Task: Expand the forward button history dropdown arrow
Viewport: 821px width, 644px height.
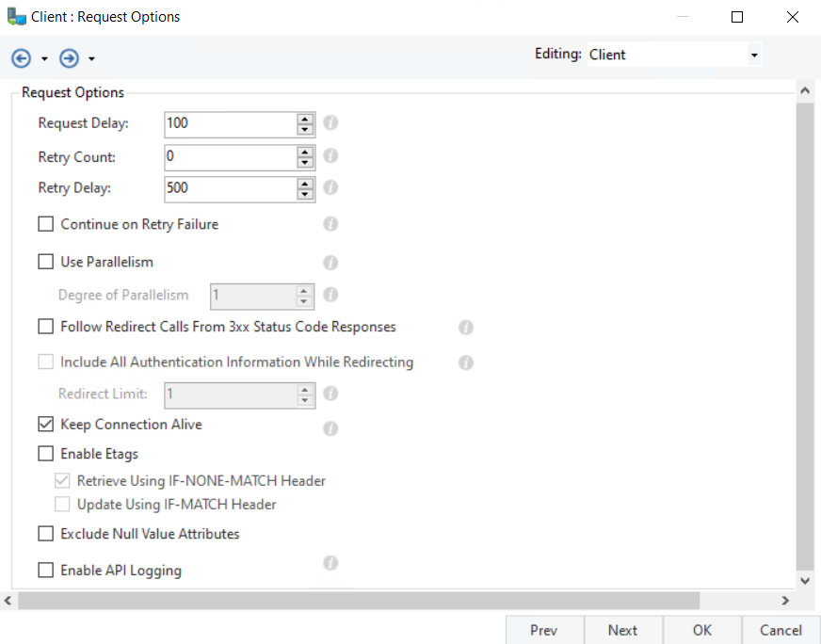Action: coord(91,59)
